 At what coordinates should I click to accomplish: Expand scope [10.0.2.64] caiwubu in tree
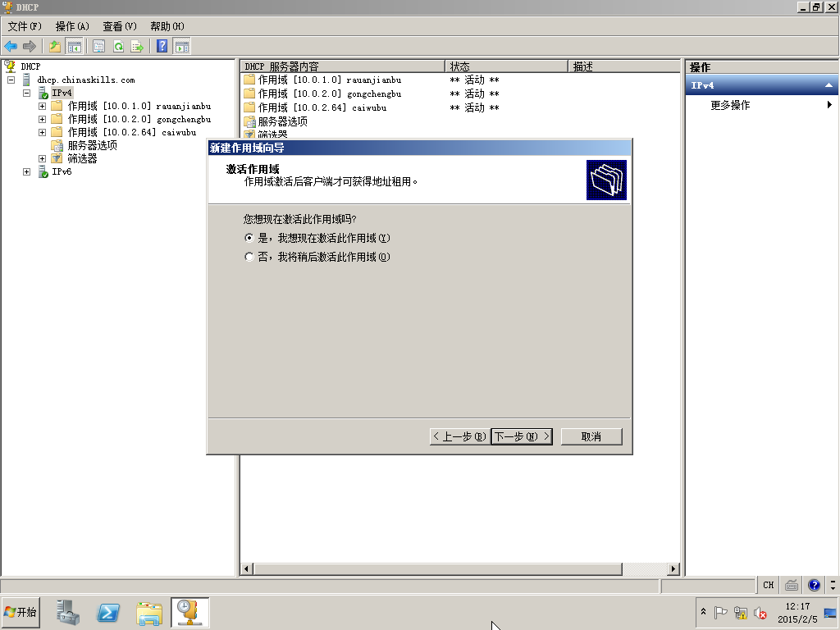click(x=43, y=132)
